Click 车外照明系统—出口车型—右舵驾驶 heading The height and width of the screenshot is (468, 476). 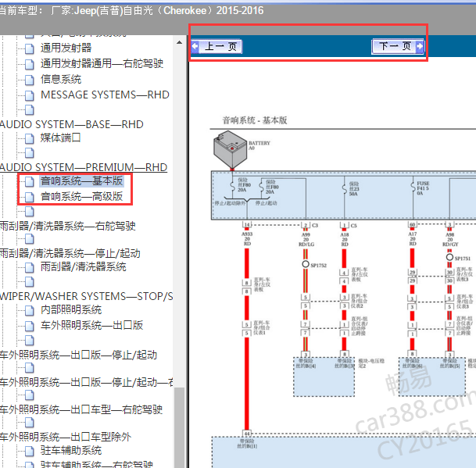click(x=81, y=409)
